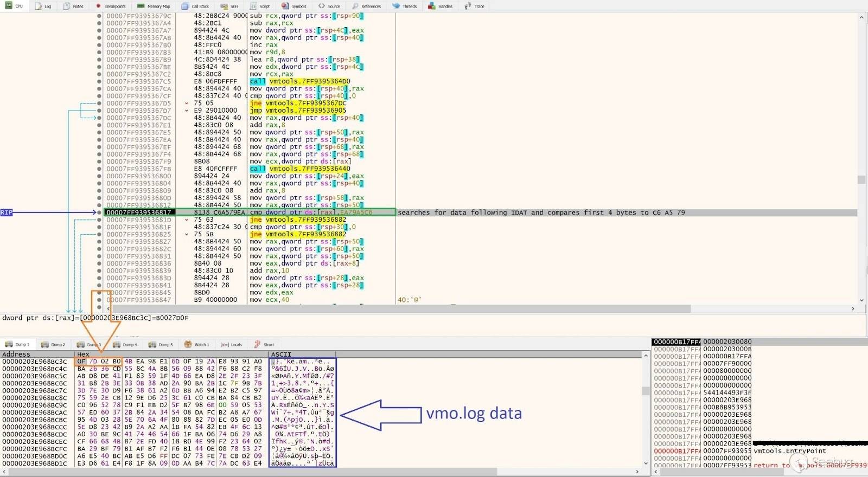Toggle breakpoint bullet at address 00007FF93953681D
This screenshot has height=477, width=868.
99,220
